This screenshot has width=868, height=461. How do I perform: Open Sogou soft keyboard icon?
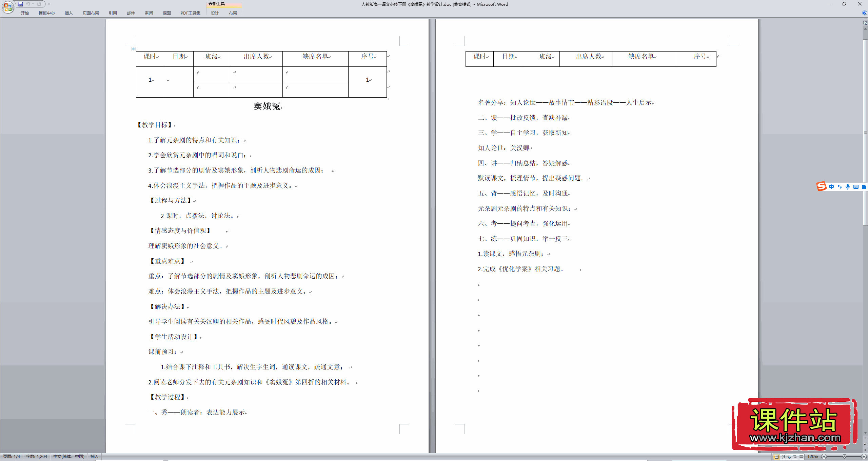pos(856,187)
